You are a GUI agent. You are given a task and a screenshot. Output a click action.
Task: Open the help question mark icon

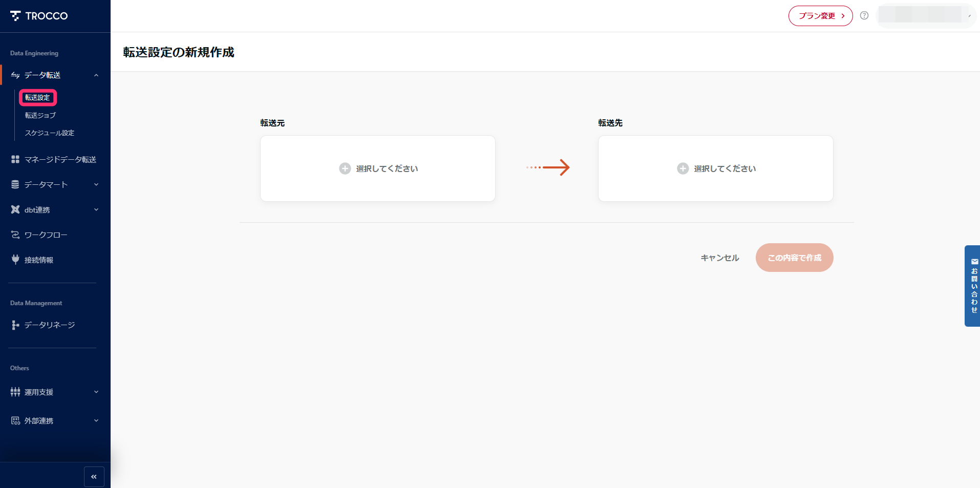pos(864,15)
